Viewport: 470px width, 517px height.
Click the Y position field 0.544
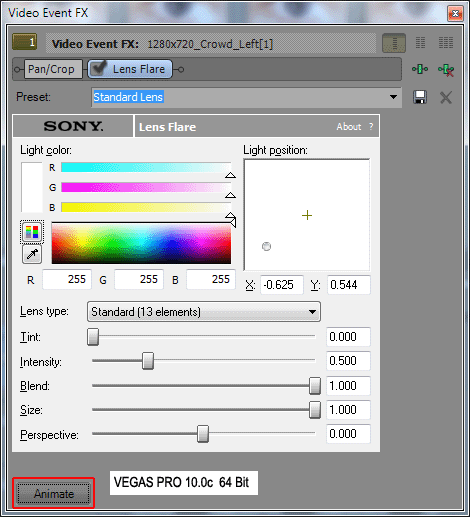click(349, 285)
